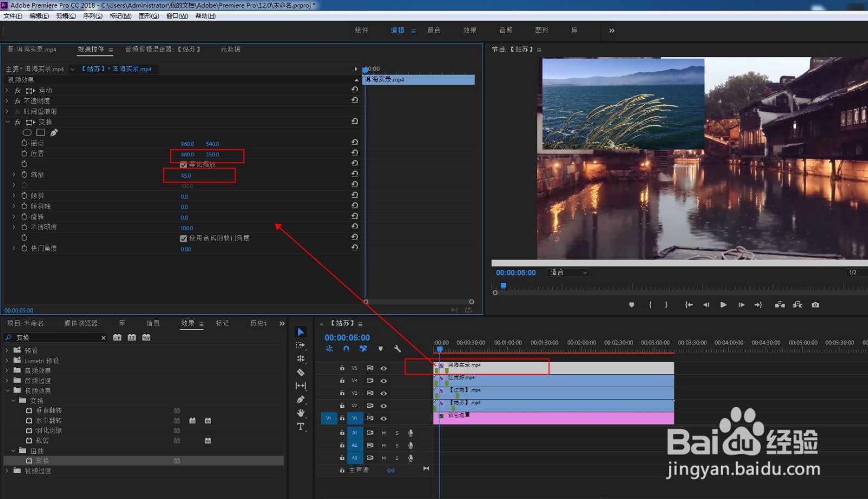
Task: Select the Pen tool in timeline toolbox
Action: [301, 400]
